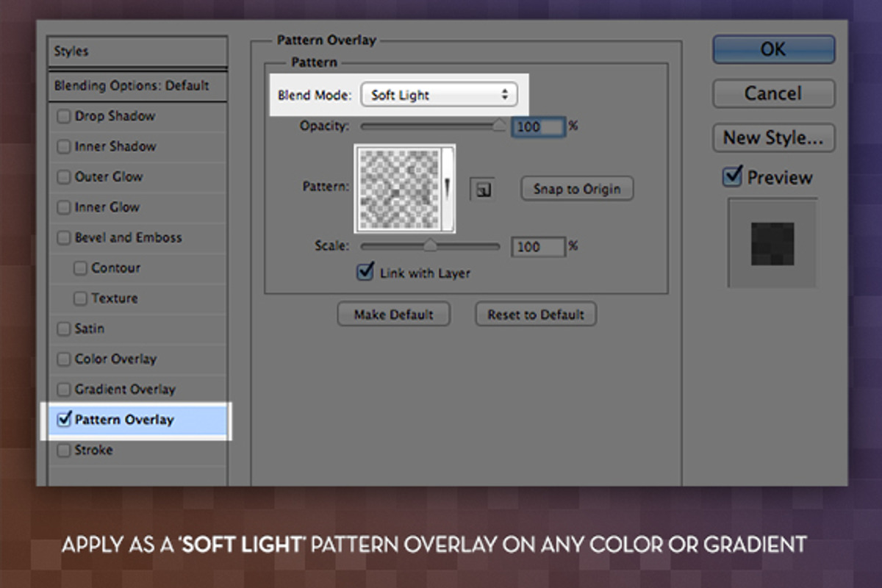Open the Outer Glow settings label

pyautogui.click(x=109, y=177)
